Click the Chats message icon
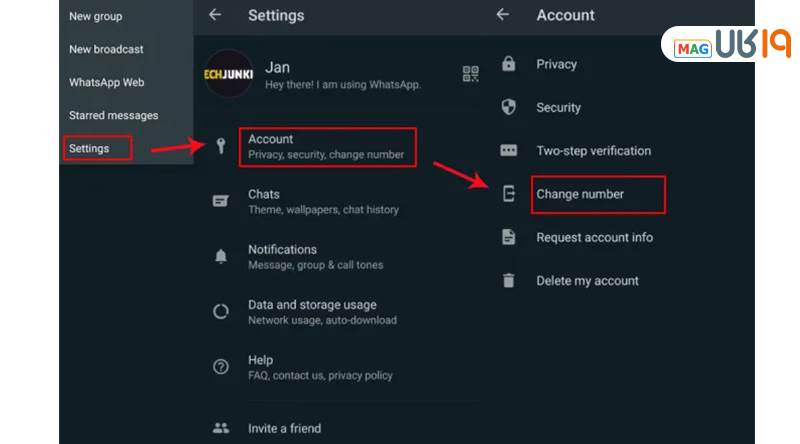Screen dimensions: 800x444 [221, 201]
